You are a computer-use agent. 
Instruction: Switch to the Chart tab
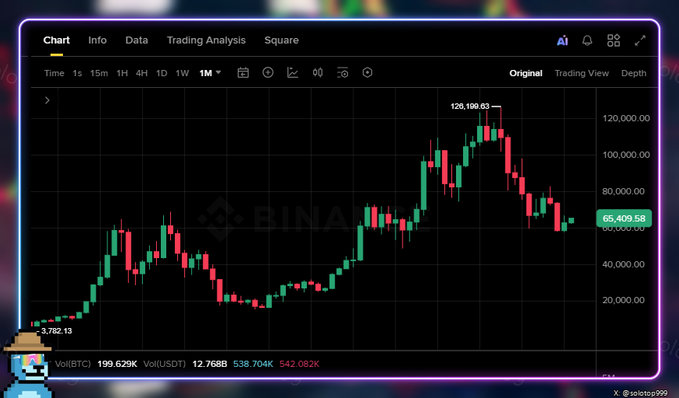[56, 40]
